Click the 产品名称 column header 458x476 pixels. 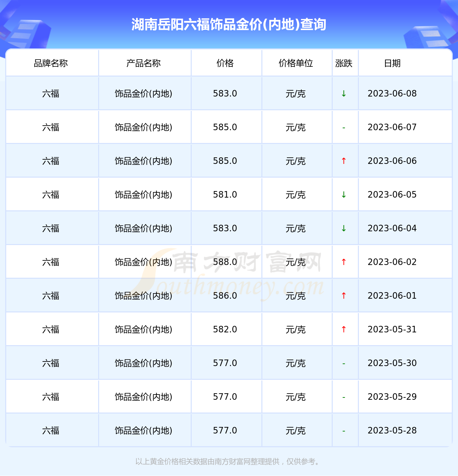tap(144, 63)
